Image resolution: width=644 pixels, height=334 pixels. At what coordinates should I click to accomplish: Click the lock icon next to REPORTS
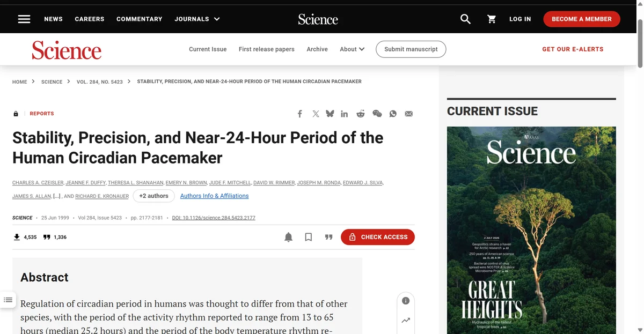(16, 114)
